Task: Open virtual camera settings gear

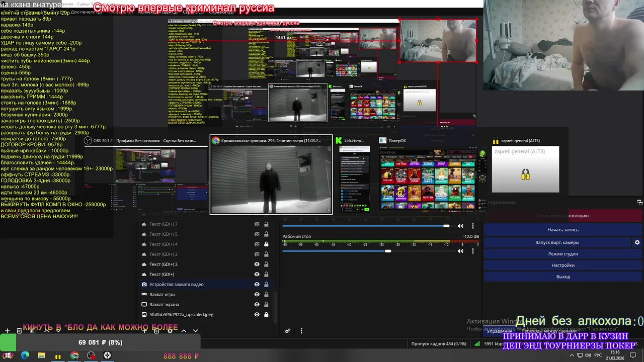Action: (x=637, y=242)
